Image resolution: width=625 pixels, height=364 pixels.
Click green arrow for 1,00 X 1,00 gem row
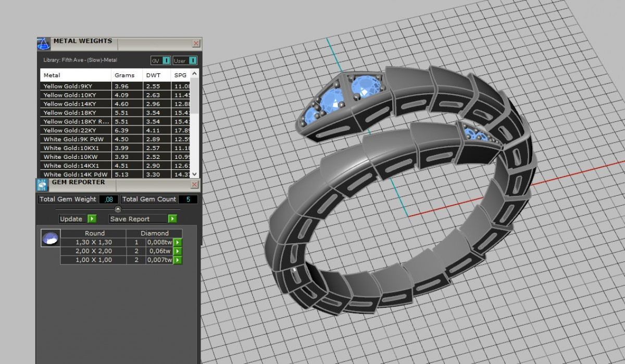[x=178, y=260]
